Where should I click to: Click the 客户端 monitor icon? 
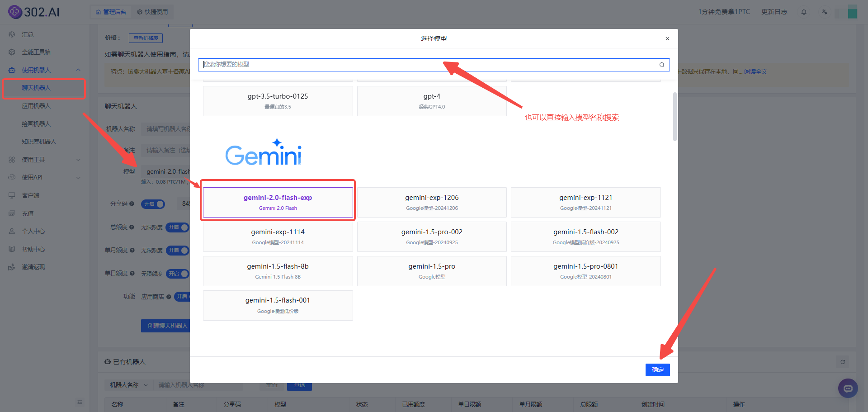12,195
